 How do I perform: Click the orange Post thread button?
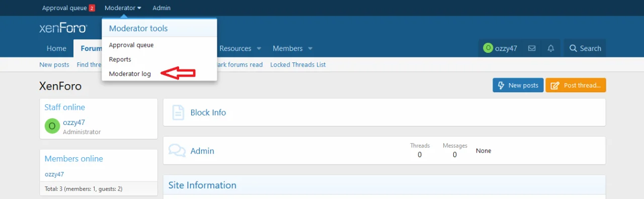pyautogui.click(x=576, y=85)
